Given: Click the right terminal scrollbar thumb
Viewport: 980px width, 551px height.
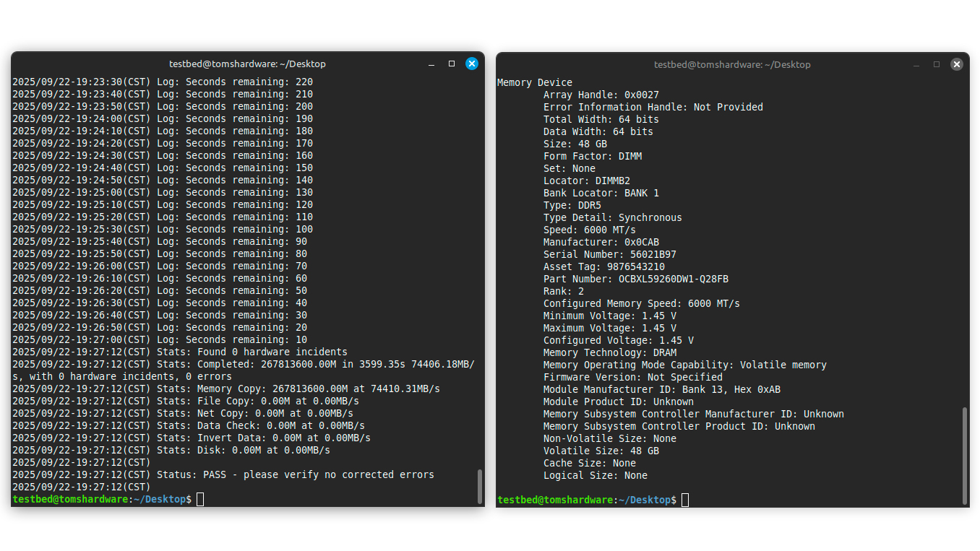Looking at the screenshot, I should [x=965, y=456].
